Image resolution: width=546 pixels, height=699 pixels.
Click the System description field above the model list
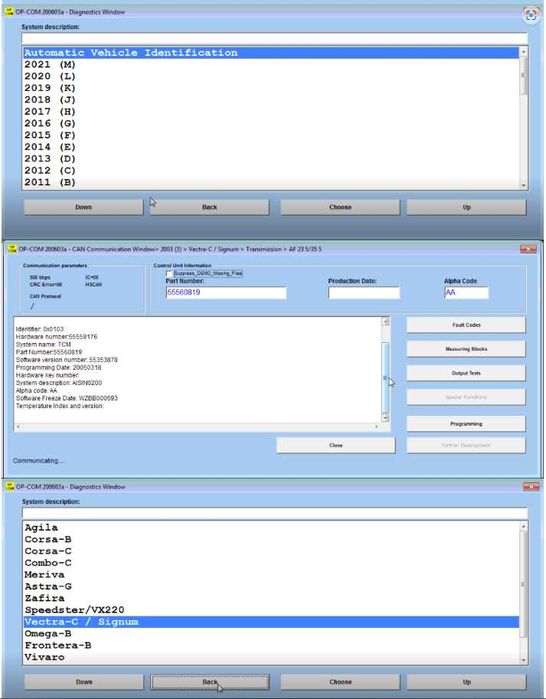coord(275,513)
